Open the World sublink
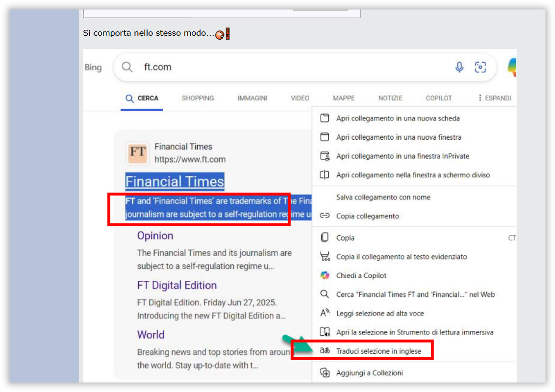The height and width of the screenshot is (392, 555). pos(151,335)
